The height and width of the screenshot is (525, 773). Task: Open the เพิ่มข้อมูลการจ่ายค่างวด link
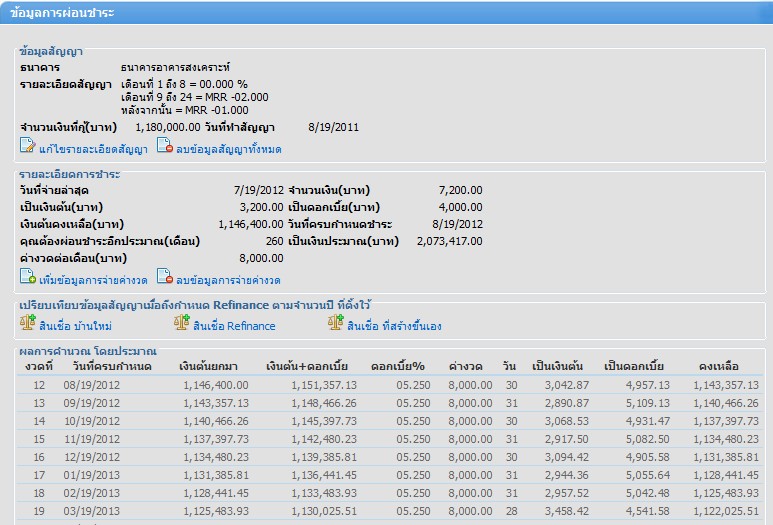(x=93, y=280)
